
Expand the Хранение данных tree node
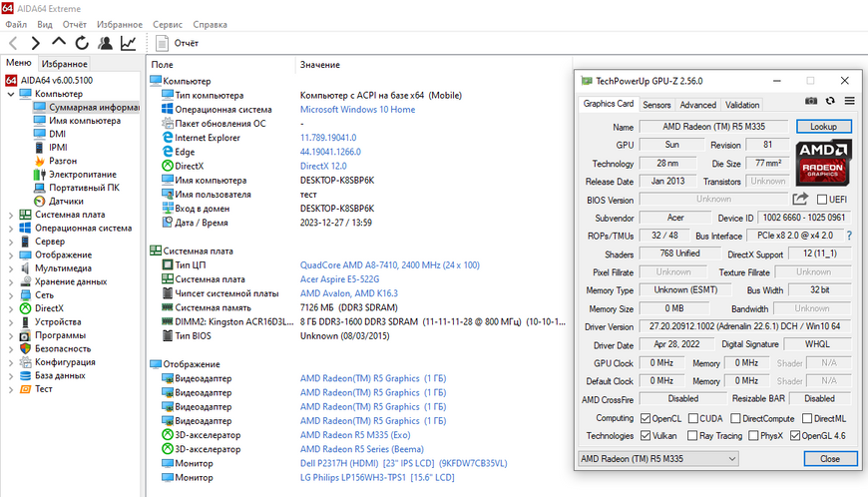tap(11, 281)
